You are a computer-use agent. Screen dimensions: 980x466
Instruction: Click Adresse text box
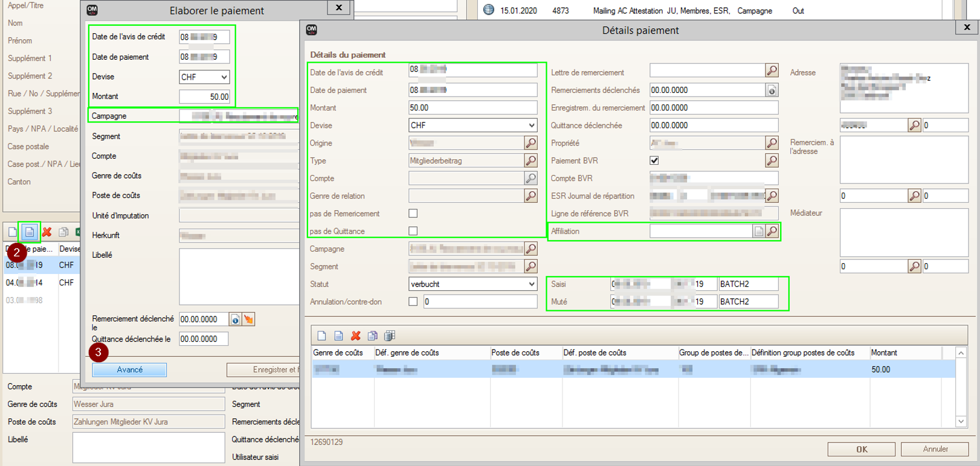pyautogui.click(x=904, y=88)
